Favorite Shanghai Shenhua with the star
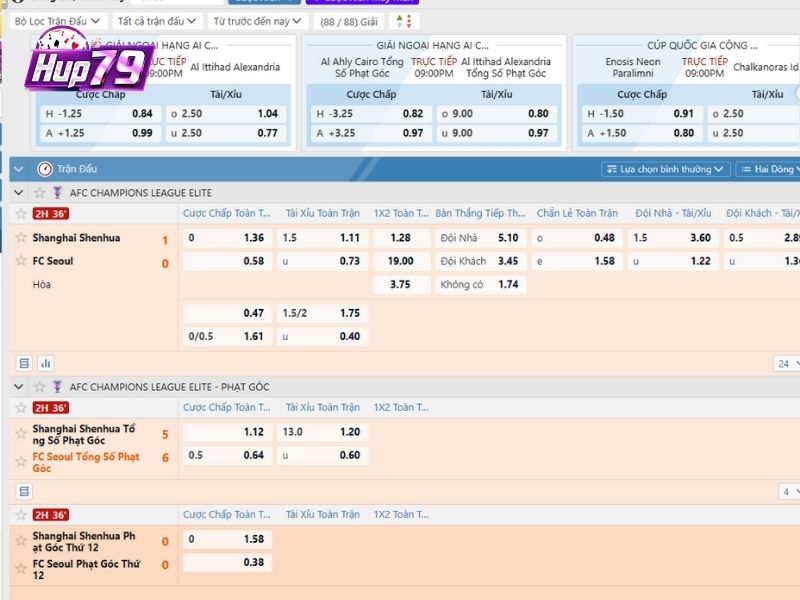The width and height of the screenshot is (800, 600). 21,238
